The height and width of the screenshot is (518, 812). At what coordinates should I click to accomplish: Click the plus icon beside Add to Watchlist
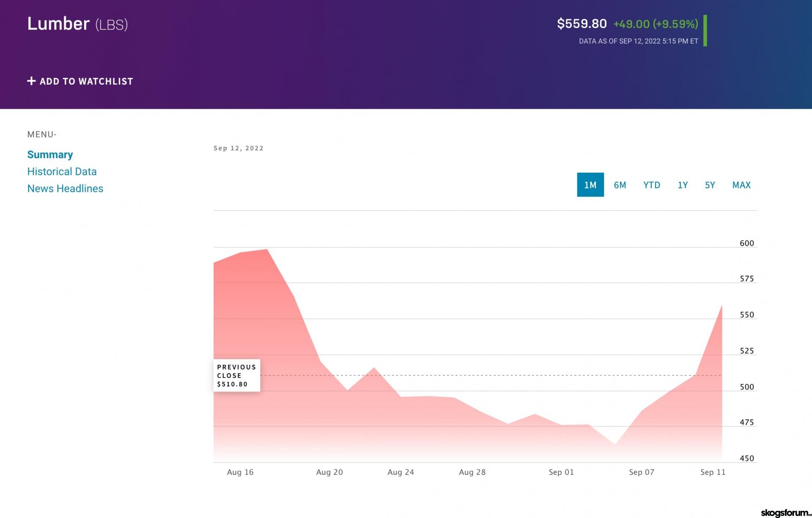31,81
